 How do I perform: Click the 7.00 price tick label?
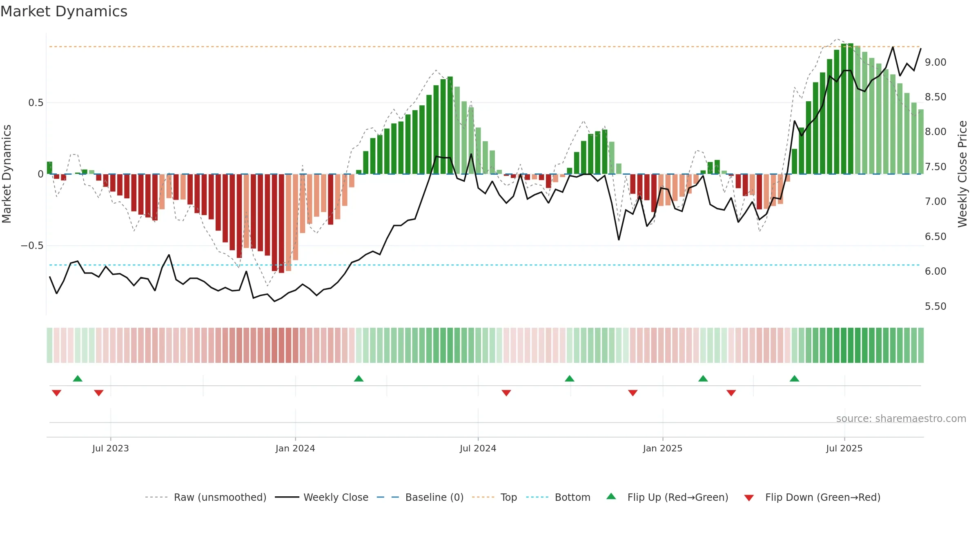click(935, 202)
